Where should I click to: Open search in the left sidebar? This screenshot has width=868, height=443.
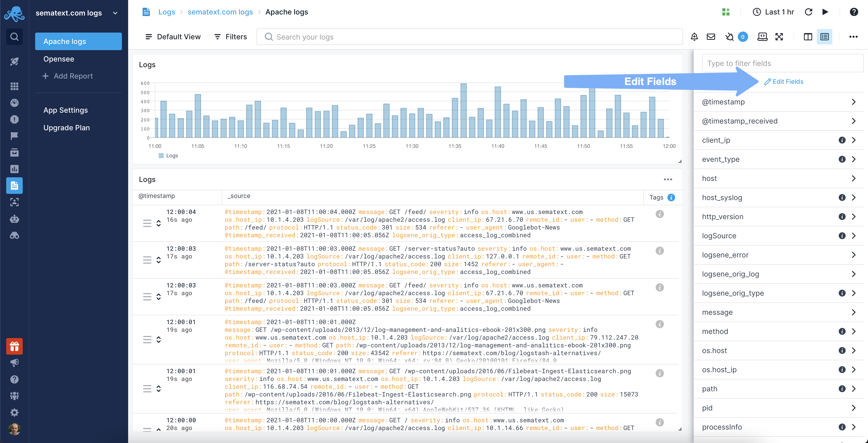pyautogui.click(x=14, y=36)
